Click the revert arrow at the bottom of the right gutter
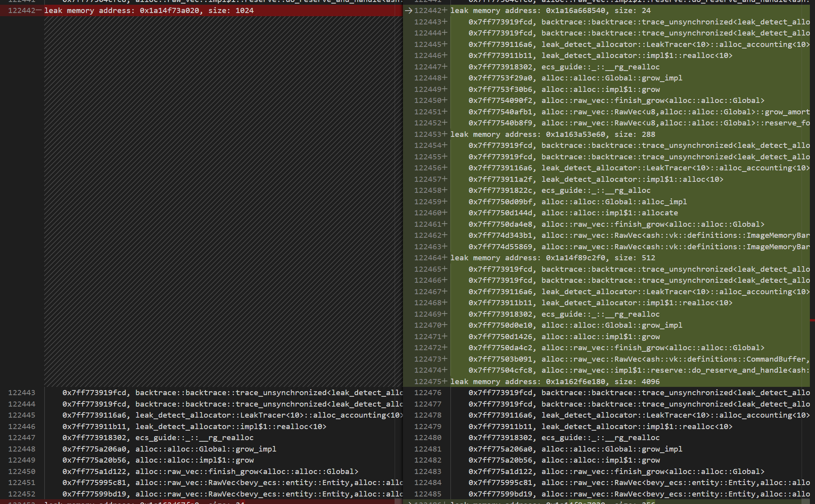The image size is (815, 504). click(x=408, y=502)
